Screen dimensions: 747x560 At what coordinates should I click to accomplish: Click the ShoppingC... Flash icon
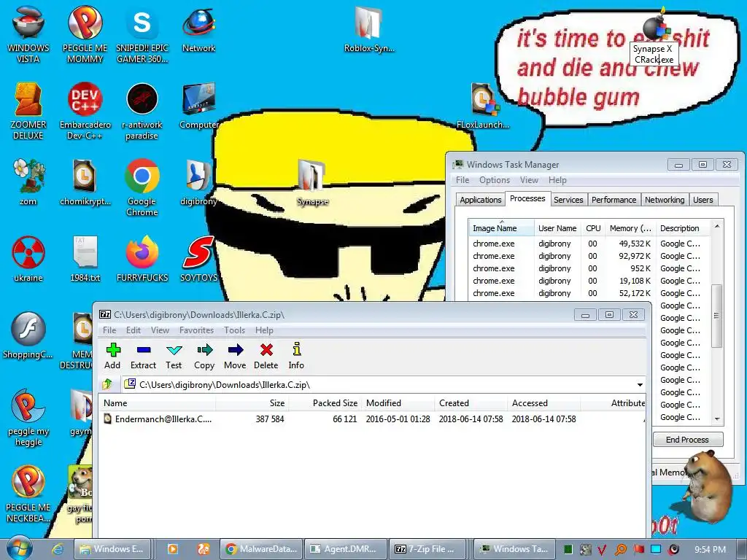(x=28, y=336)
